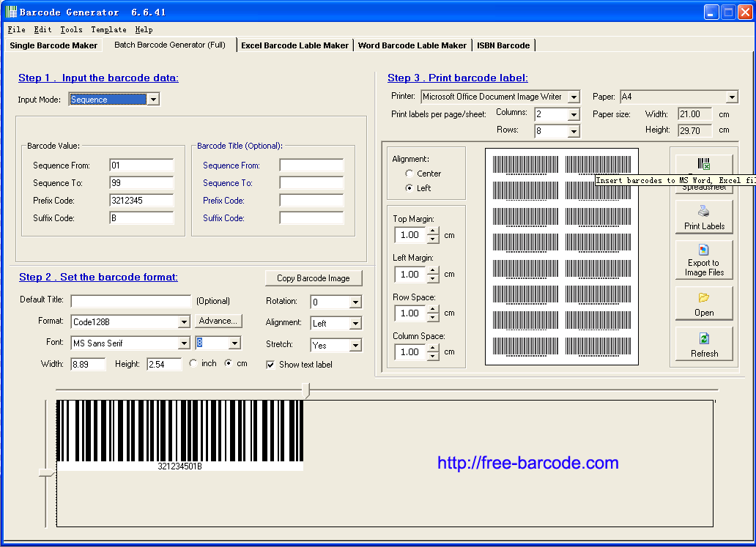Viewport: 756px width, 547px height.
Task: Increase Top Margin with up arrow
Action: (433, 231)
